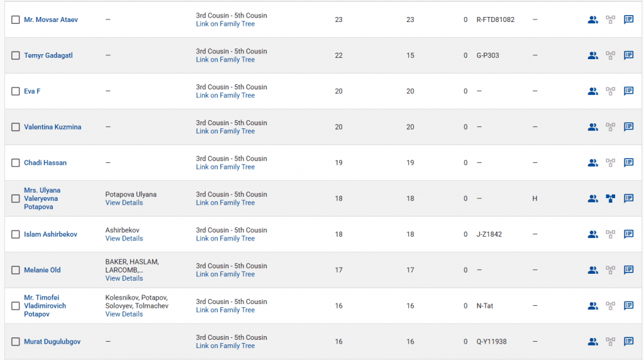This screenshot has height=360, width=644.
Task: Click the notes icon in Eva F's row
Action: pyautogui.click(x=628, y=91)
